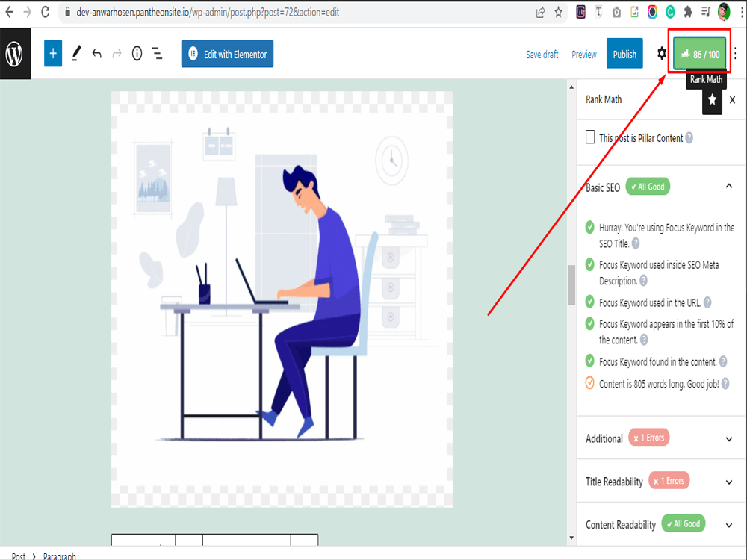Click Edit with Elementor button
The width and height of the screenshot is (747, 560).
(x=227, y=54)
